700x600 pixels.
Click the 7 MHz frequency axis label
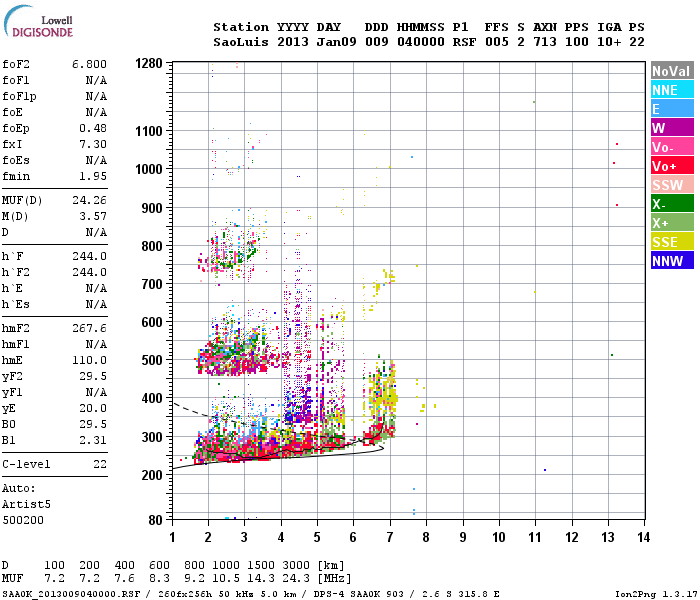click(x=390, y=537)
